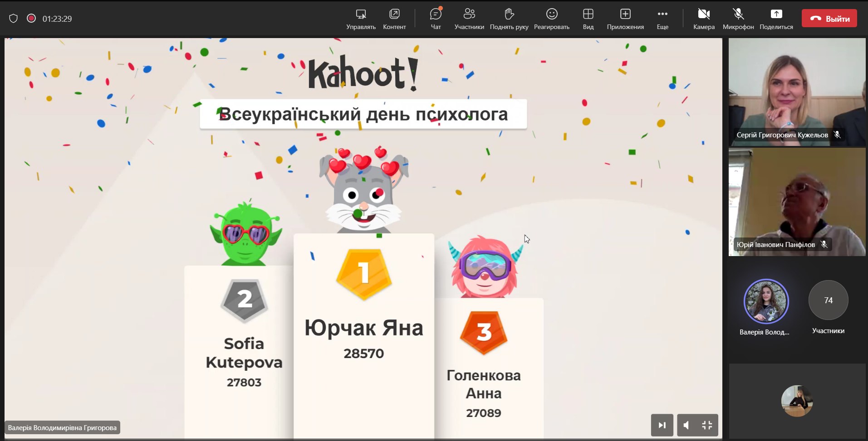Image resolution: width=868 pixels, height=441 pixels.
Task: Click the shield privacy icon
Action: (x=14, y=19)
